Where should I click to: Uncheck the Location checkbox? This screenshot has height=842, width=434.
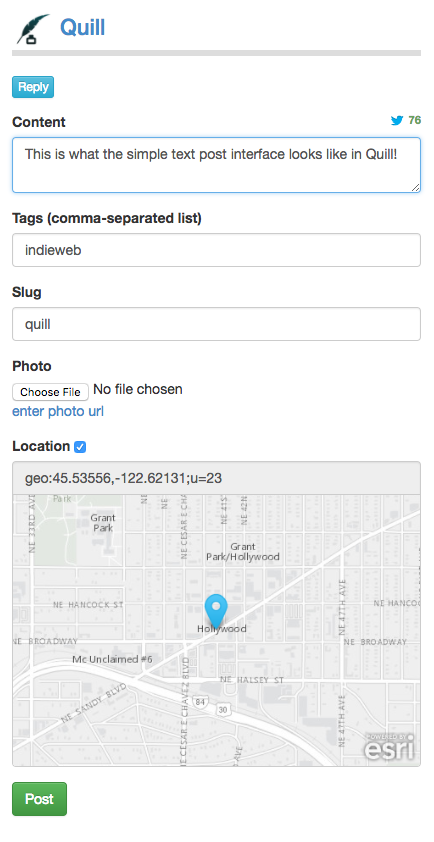point(80,447)
